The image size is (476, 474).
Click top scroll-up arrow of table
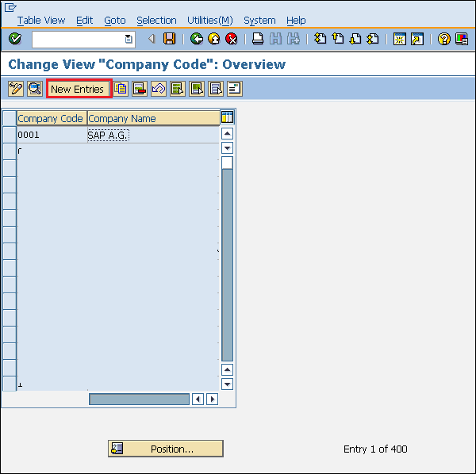(x=227, y=133)
